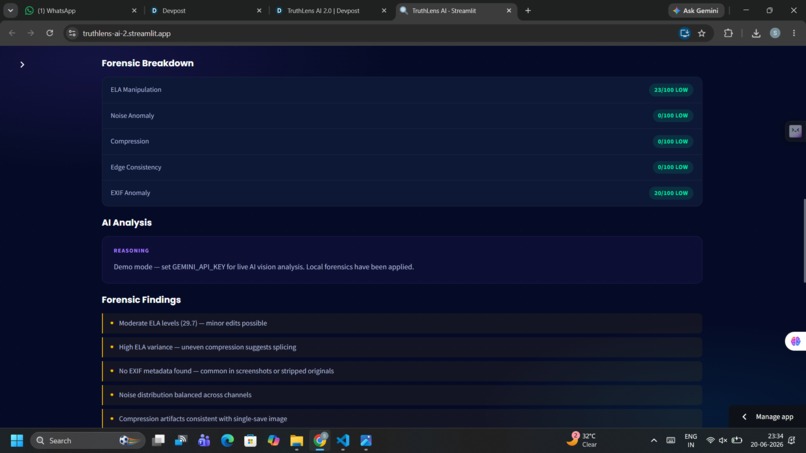Close the WhatsApp tab
Viewport: 806px width, 453px height.
(x=134, y=10)
